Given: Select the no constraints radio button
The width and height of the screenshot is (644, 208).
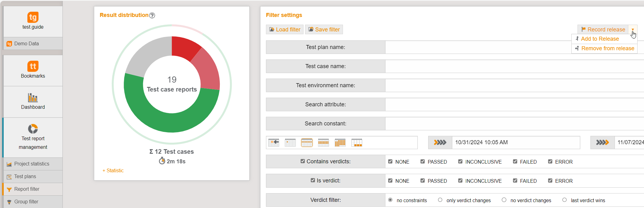Looking at the screenshot, I should [x=390, y=200].
